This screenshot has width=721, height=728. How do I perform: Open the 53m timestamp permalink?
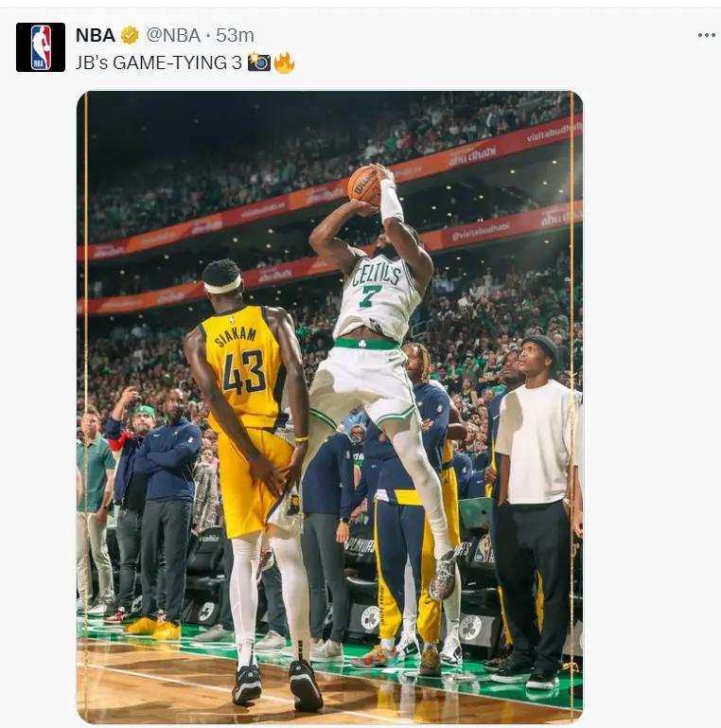point(235,35)
